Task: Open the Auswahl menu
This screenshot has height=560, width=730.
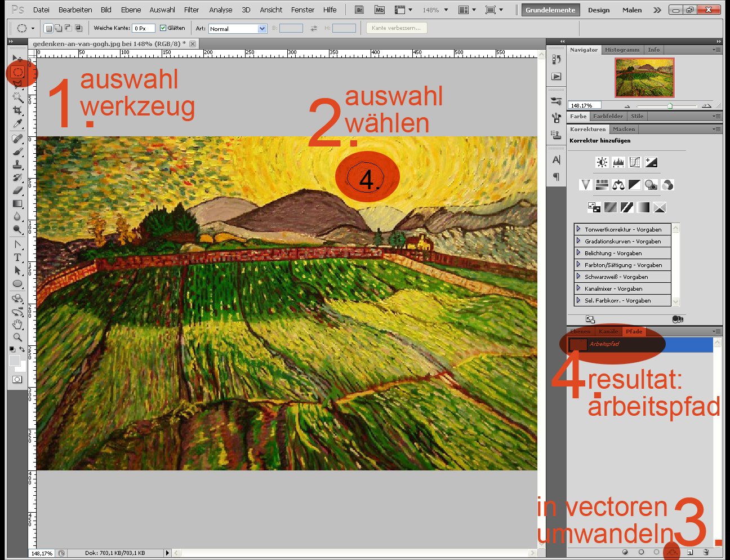Action: pyautogui.click(x=162, y=10)
